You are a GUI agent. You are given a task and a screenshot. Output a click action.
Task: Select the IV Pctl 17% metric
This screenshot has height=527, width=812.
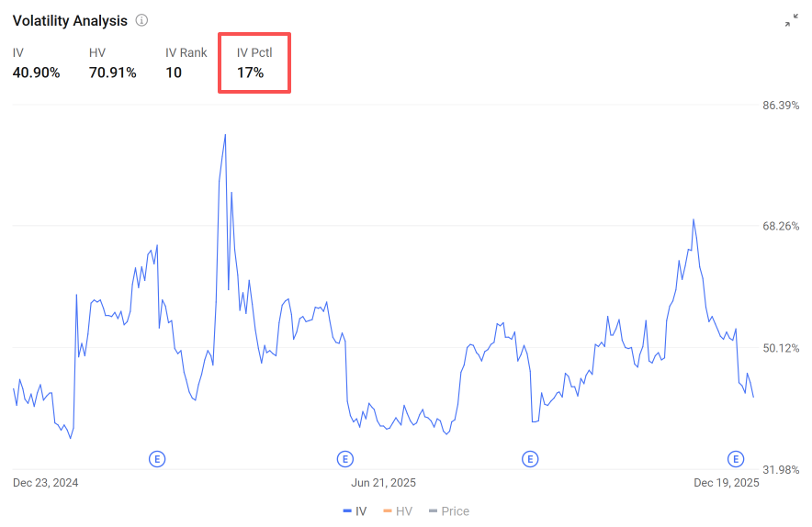254,62
